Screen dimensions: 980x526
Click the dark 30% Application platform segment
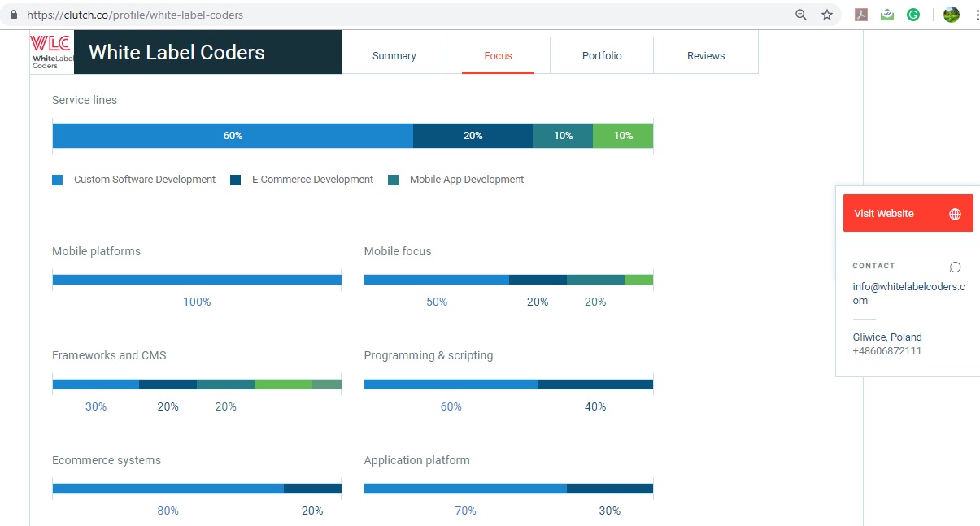[x=610, y=489]
